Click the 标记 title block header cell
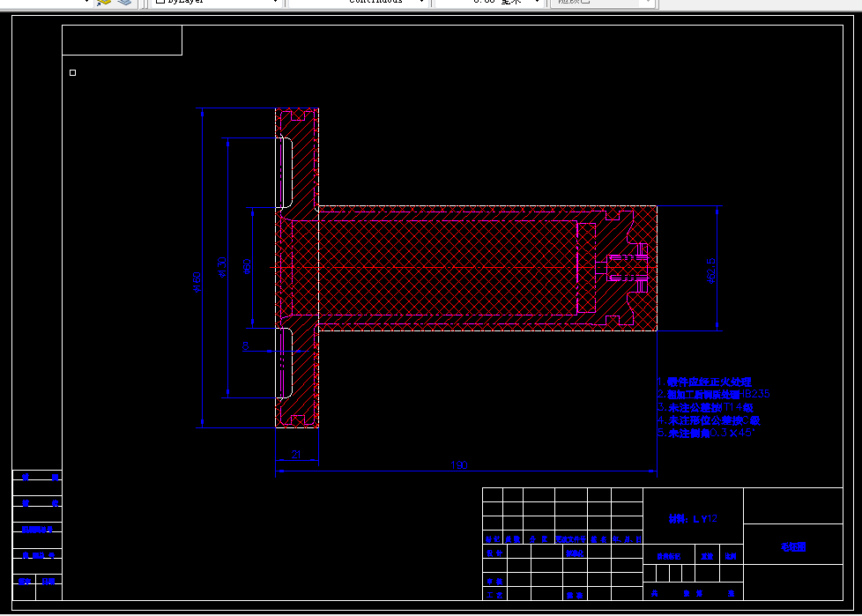This screenshot has height=616, width=862. pos(493,539)
